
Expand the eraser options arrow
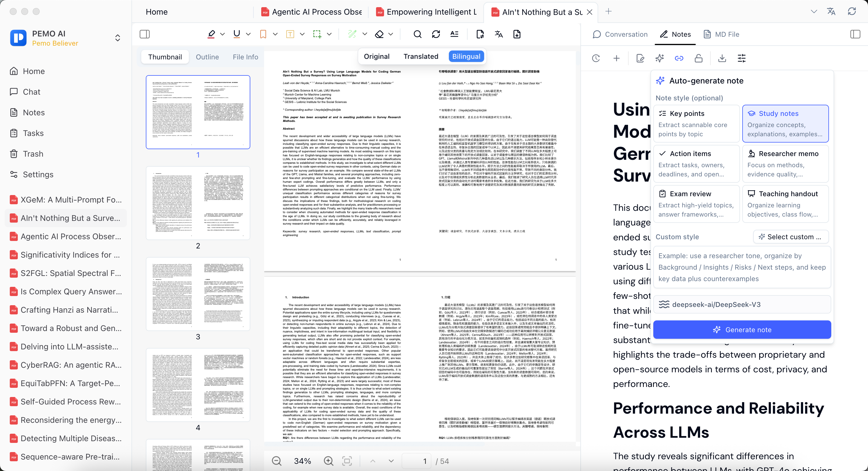coord(391,34)
